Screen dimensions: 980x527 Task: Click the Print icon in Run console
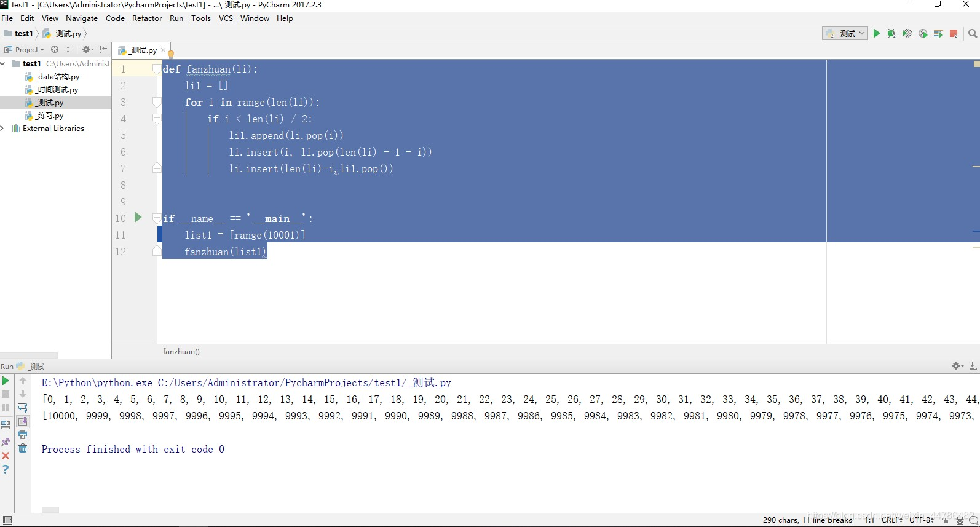tap(23, 435)
